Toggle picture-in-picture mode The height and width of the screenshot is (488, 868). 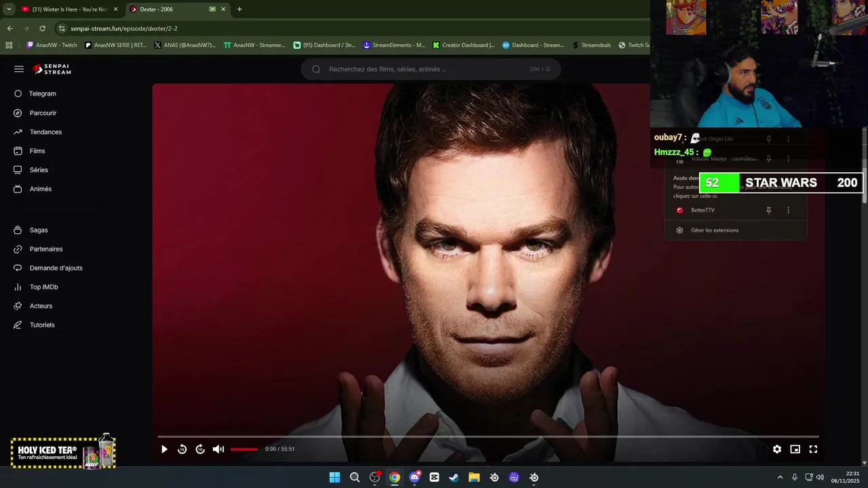point(795,449)
